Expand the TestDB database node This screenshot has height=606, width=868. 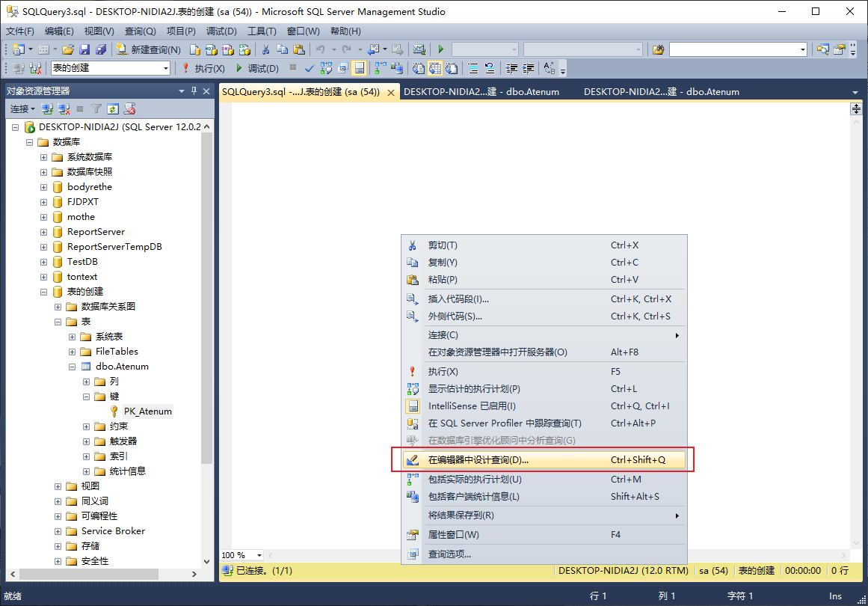point(43,262)
